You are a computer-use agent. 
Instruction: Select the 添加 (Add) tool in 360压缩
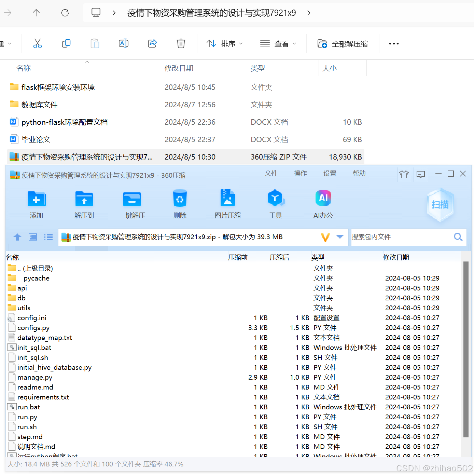tap(36, 204)
